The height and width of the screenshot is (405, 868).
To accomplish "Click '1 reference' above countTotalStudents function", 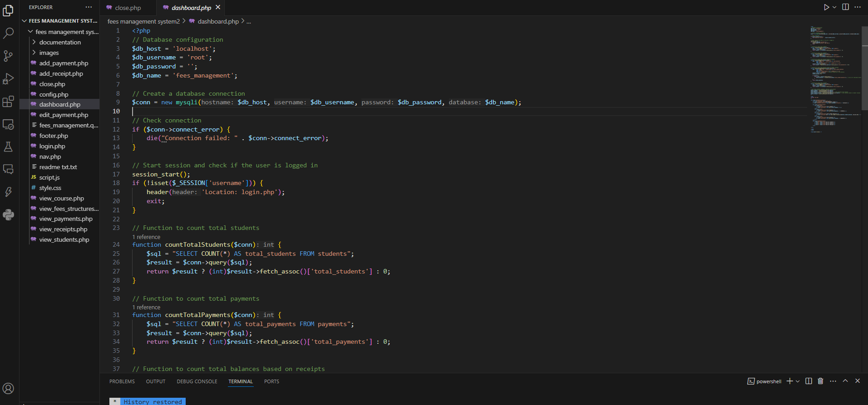I will (x=146, y=237).
